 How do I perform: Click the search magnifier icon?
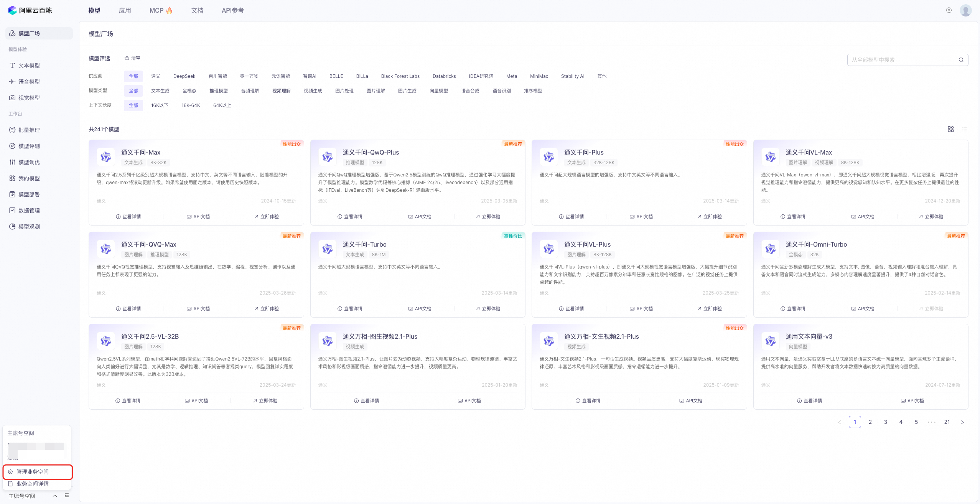pos(961,60)
